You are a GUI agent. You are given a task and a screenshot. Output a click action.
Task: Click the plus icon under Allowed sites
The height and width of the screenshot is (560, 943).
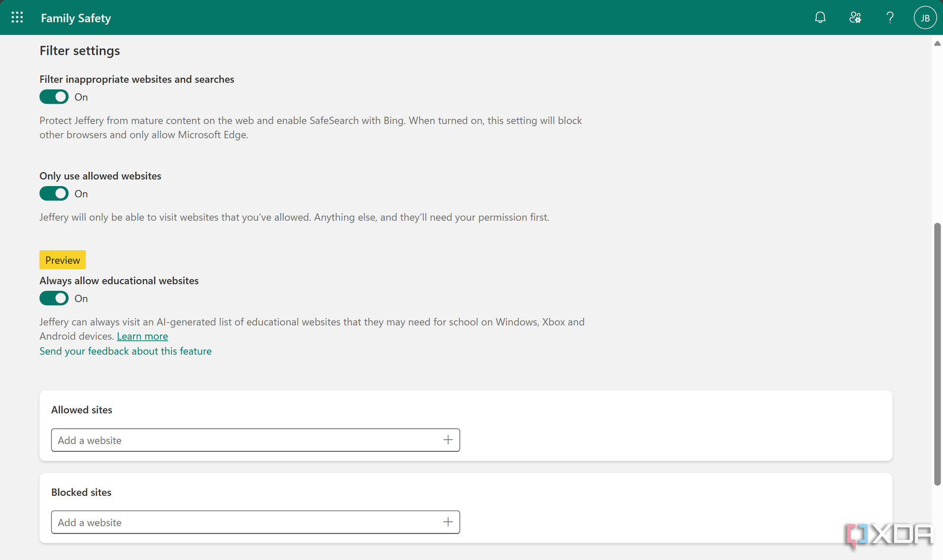[448, 440]
